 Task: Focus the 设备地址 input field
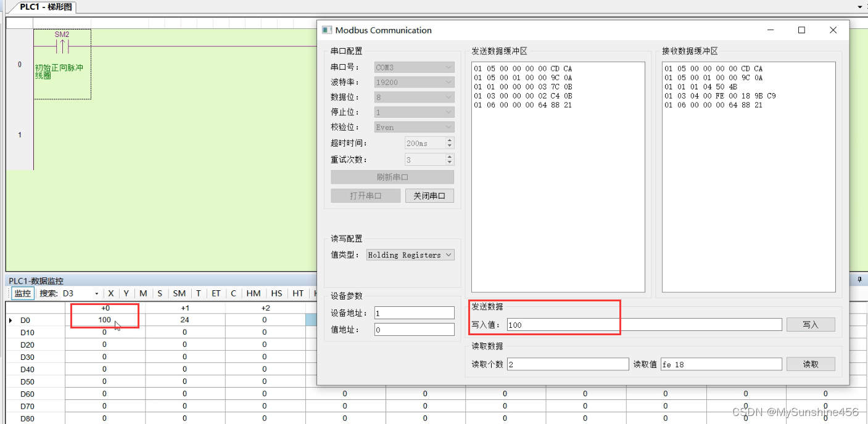[x=414, y=313]
